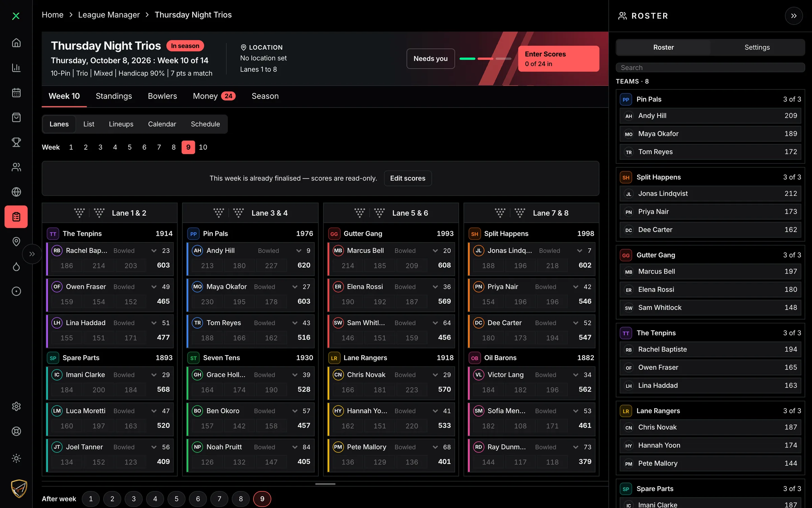The height and width of the screenshot is (508, 812).
Task: Open the settings gear icon in sidebar
Action: pyautogui.click(x=16, y=406)
